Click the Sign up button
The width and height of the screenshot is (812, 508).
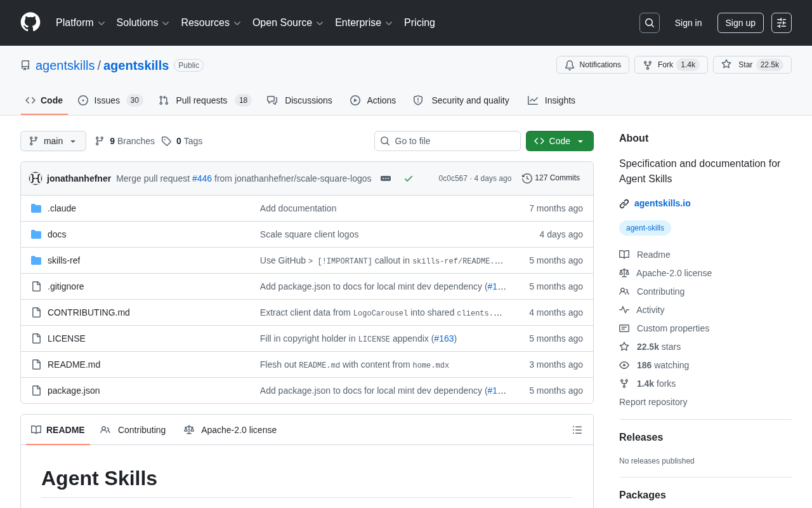point(740,23)
